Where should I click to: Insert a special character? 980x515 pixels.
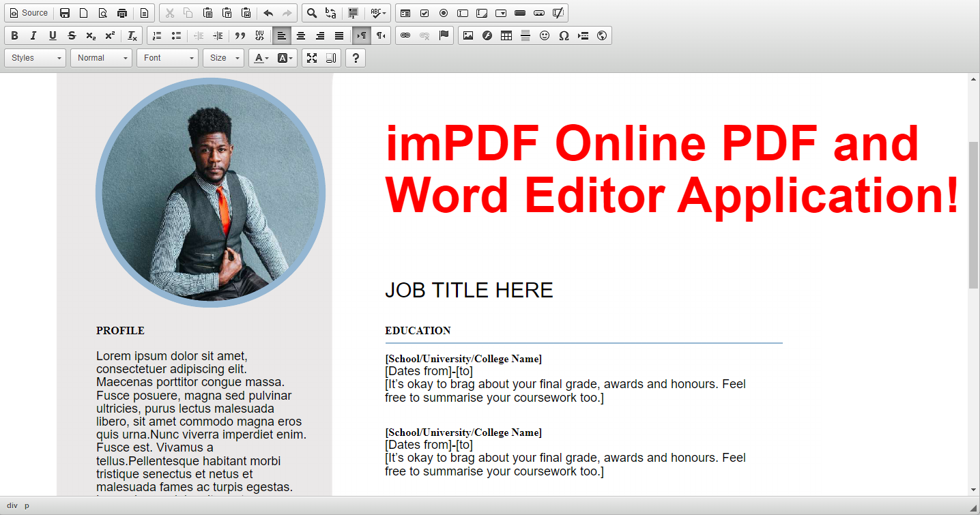(564, 35)
